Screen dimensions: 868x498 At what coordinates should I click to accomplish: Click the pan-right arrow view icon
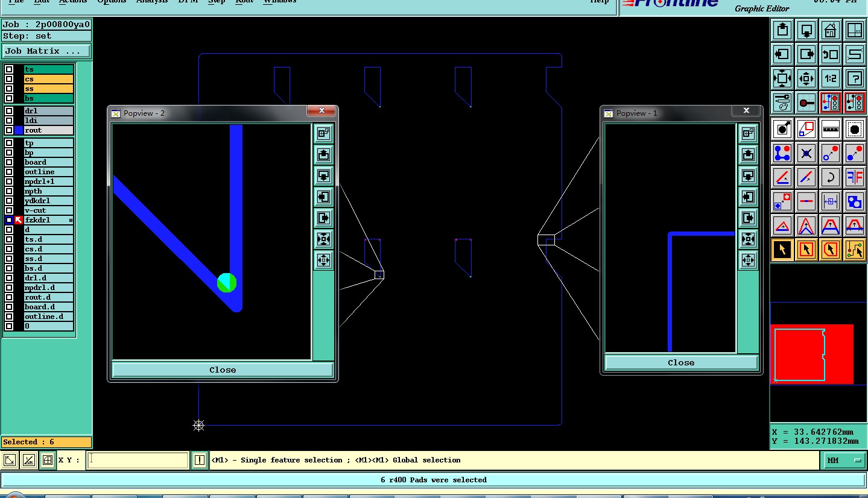[806, 54]
